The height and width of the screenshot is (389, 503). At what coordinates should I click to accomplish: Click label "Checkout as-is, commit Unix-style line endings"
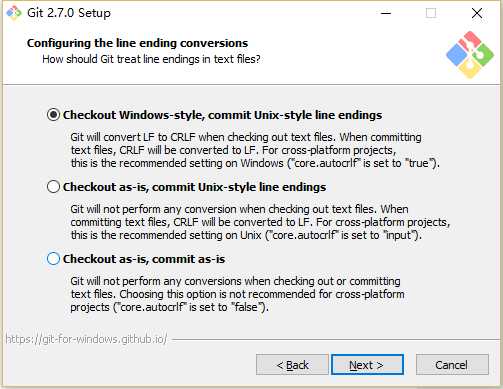click(x=194, y=187)
